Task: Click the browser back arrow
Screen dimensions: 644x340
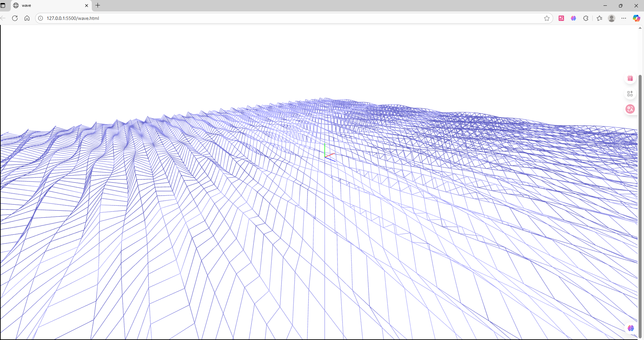Action: pos(3,18)
